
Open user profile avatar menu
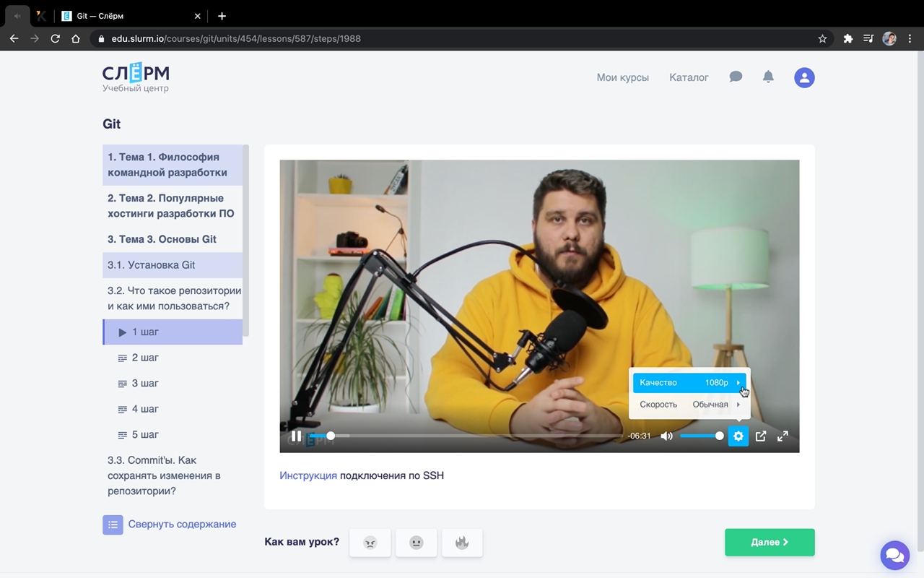tap(804, 77)
